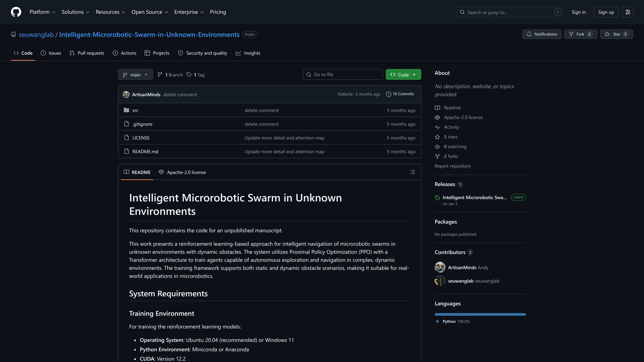This screenshot has height=362, width=644.
Task: Click the repository name link in header
Action: (149, 35)
